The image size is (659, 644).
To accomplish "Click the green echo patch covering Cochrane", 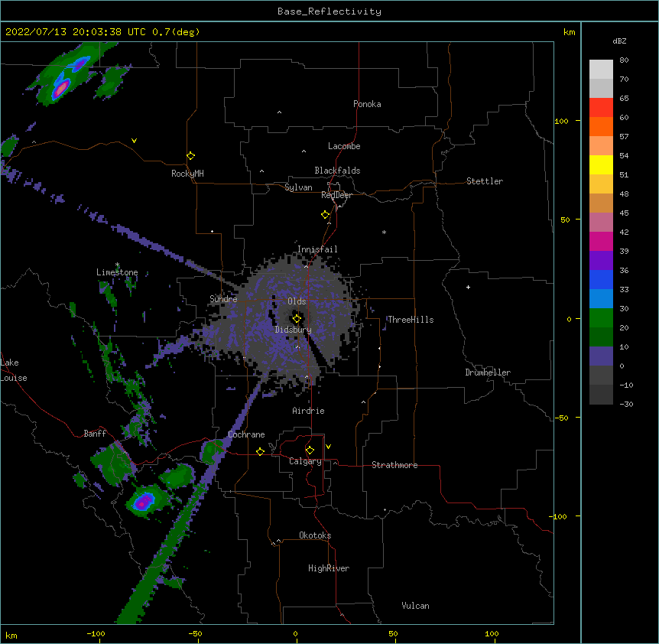I will pyautogui.click(x=212, y=451).
